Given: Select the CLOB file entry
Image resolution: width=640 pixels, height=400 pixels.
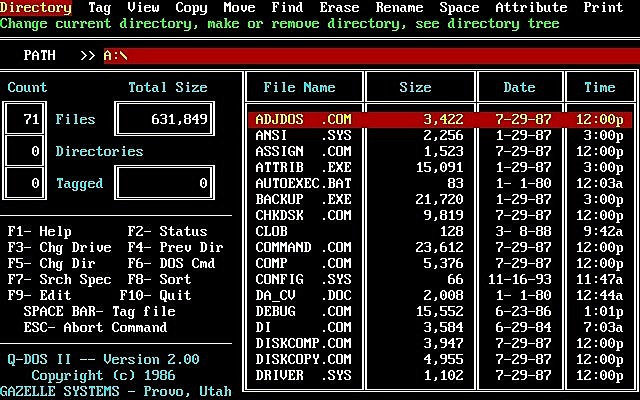Looking at the screenshot, I should [440, 231].
